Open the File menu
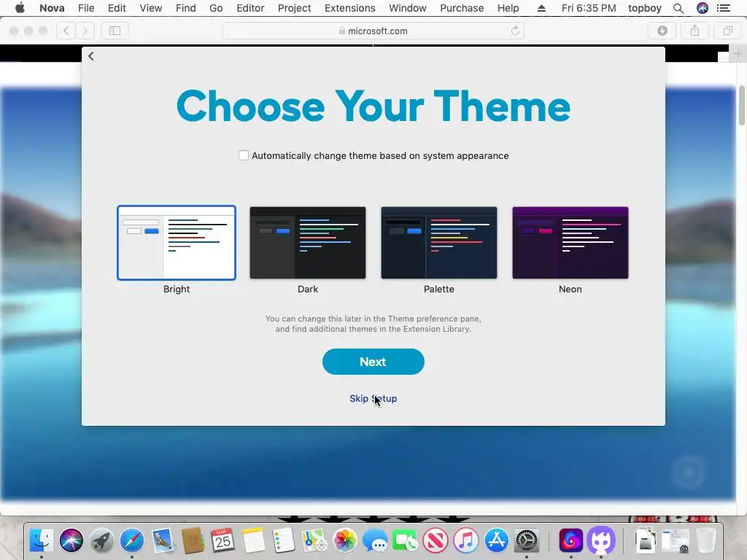Image resolution: width=747 pixels, height=560 pixels. tap(86, 8)
